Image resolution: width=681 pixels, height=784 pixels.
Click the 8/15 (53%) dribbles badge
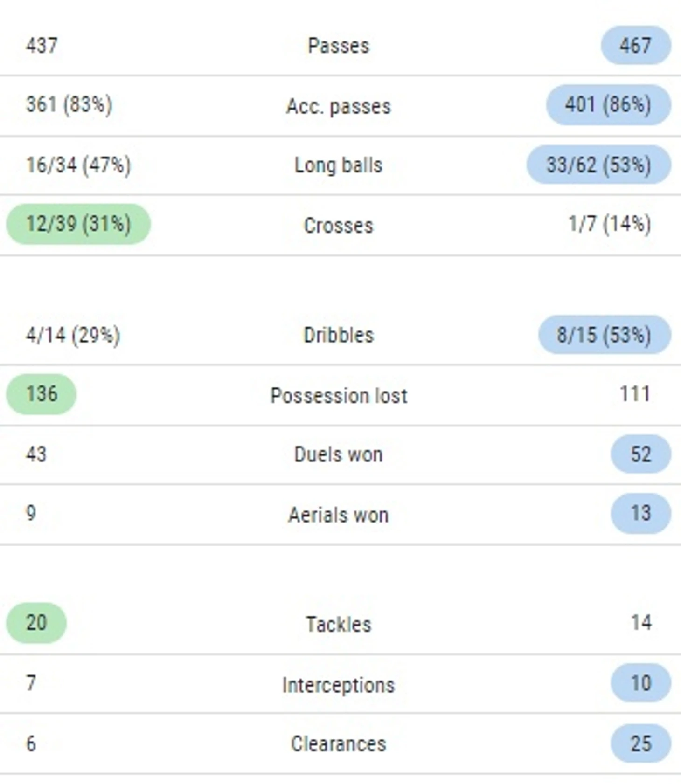[x=605, y=335]
